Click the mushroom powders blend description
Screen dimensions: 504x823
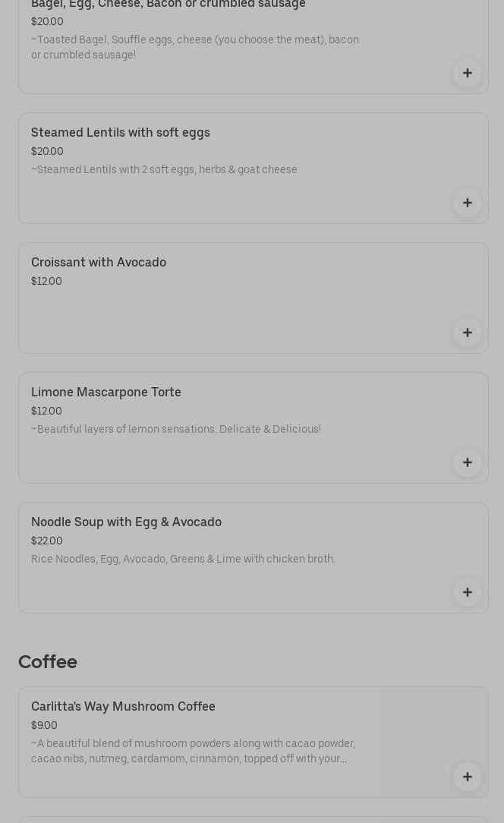pyautogui.click(x=193, y=751)
